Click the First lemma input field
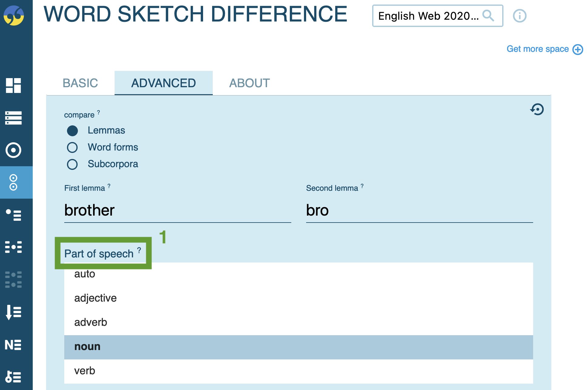Image resolution: width=588 pixels, height=390 pixels. point(177,210)
